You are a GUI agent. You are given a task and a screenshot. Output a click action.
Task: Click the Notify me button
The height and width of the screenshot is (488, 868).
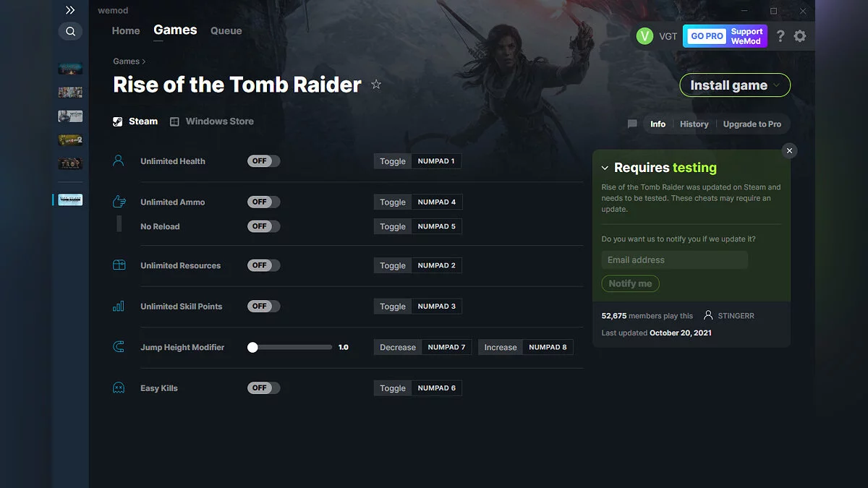pos(630,283)
